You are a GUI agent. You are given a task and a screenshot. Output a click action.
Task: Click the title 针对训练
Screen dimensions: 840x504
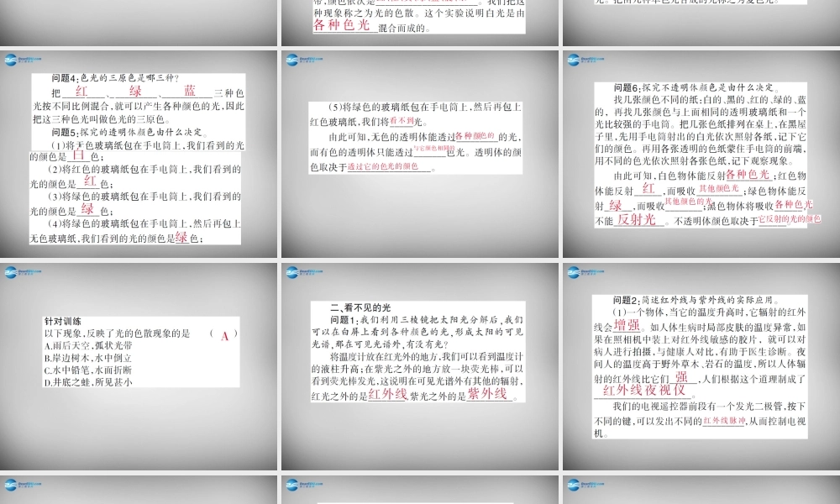coord(63,322)
